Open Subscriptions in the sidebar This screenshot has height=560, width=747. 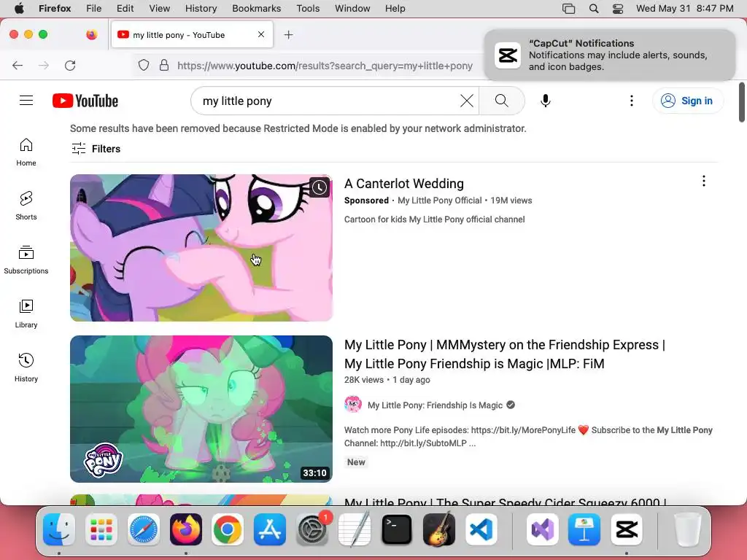(x=26, y=260)
